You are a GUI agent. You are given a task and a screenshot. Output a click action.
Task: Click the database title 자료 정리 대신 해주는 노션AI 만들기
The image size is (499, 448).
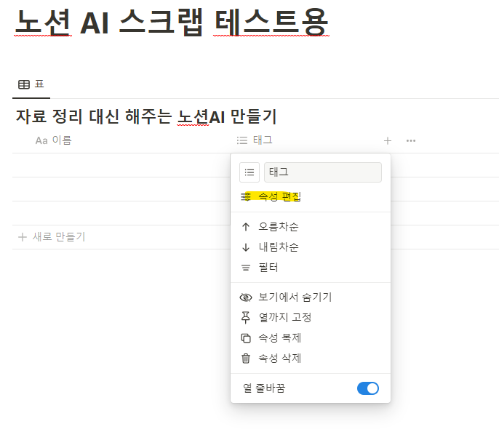[x=146, y=116]
